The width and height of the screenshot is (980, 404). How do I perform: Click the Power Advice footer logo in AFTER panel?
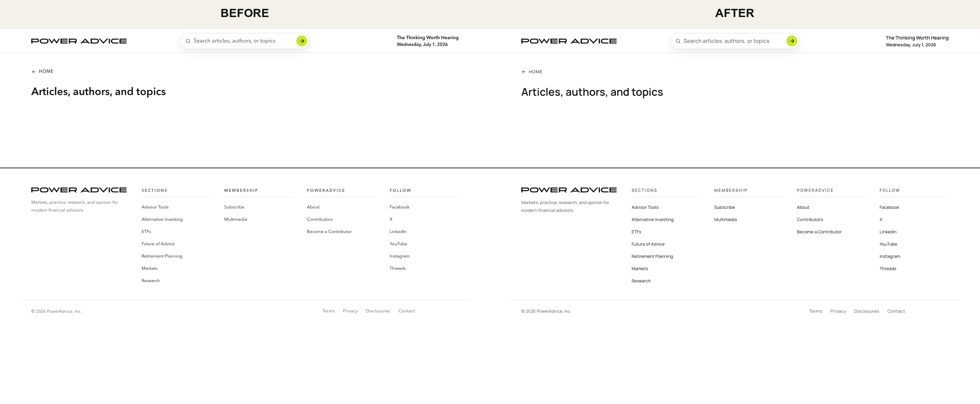(x=569, y=190)
